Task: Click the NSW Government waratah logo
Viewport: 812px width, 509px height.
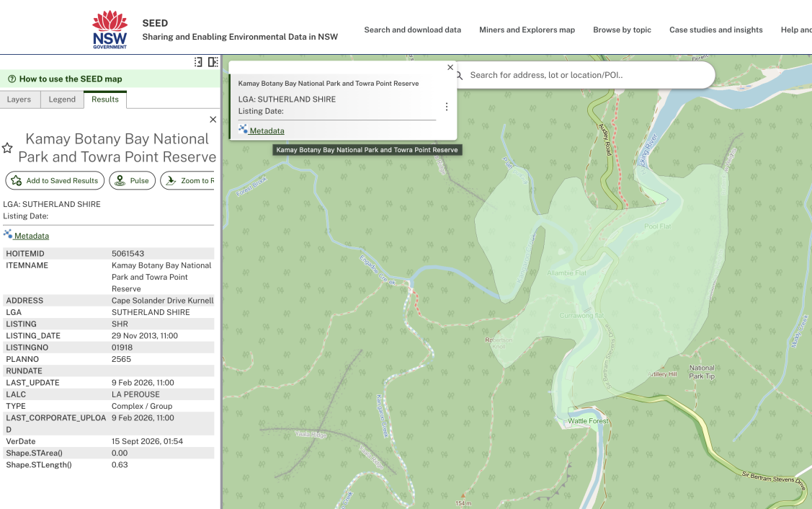Action: coord(110,30)
